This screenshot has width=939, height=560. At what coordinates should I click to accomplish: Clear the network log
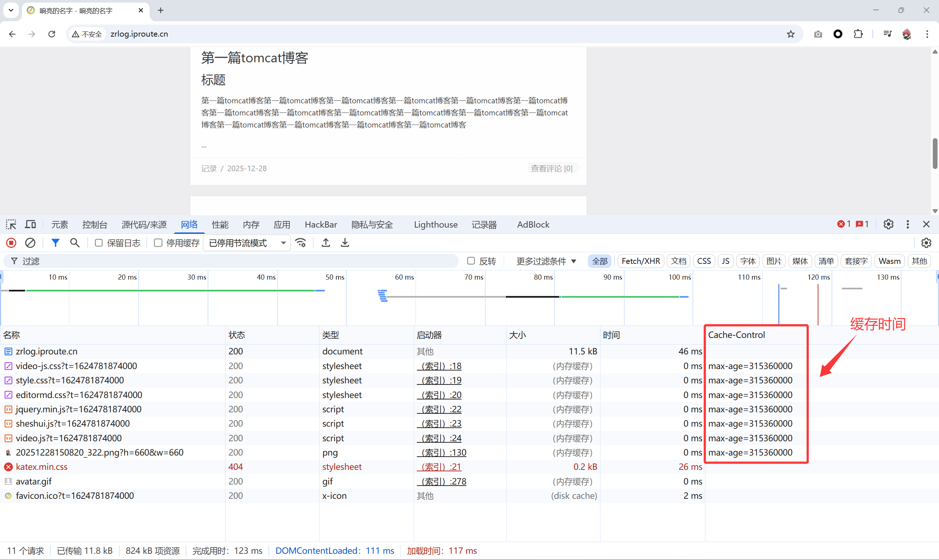[x=30, y=243]
